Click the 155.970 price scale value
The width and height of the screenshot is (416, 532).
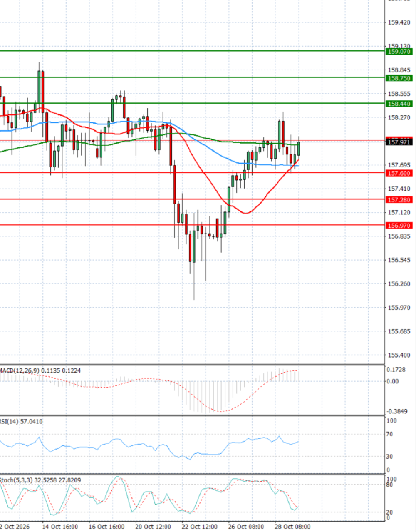click(x=399, y=308)
